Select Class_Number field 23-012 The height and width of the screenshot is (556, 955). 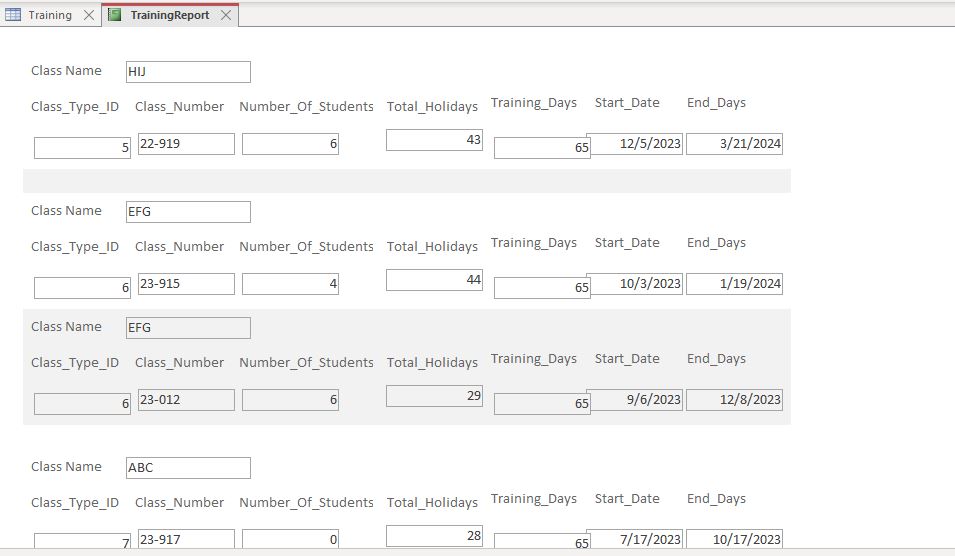186,399
